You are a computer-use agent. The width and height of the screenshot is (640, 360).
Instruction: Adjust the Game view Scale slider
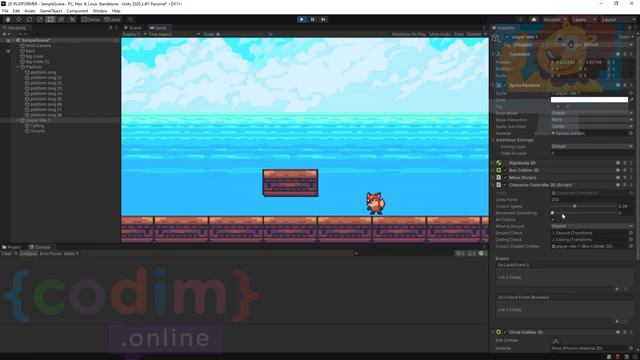point(242,34)
